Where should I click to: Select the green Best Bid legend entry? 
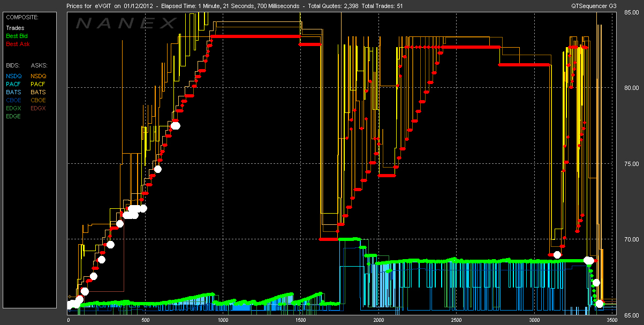point(17,36)
